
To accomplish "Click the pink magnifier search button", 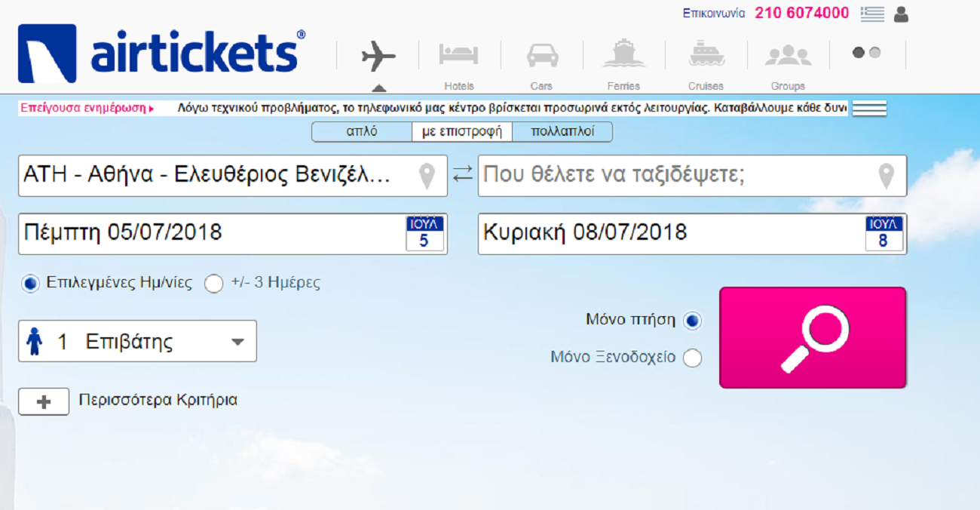I will (813, 337).
